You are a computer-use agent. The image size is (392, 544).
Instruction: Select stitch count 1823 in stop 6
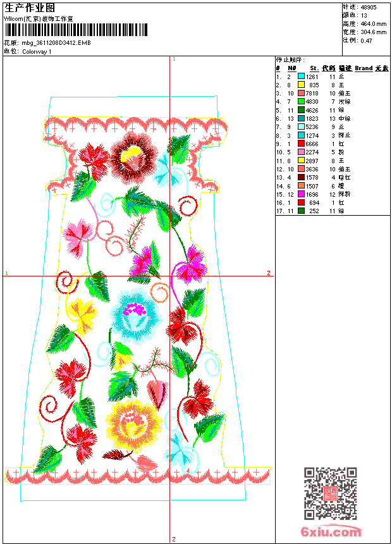point(312,119)
